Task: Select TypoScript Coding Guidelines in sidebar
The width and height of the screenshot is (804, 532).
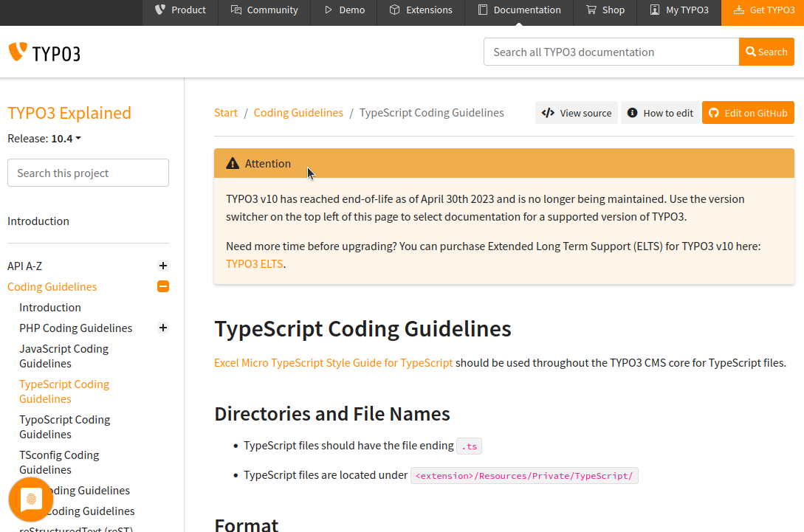Action: [64, 426]
